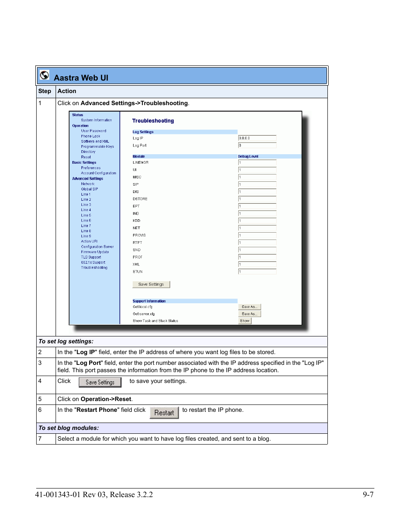411x532 pixels.
Task: Open the Troubleshooting page in sidebar
Action: click(x=94, y=268)
